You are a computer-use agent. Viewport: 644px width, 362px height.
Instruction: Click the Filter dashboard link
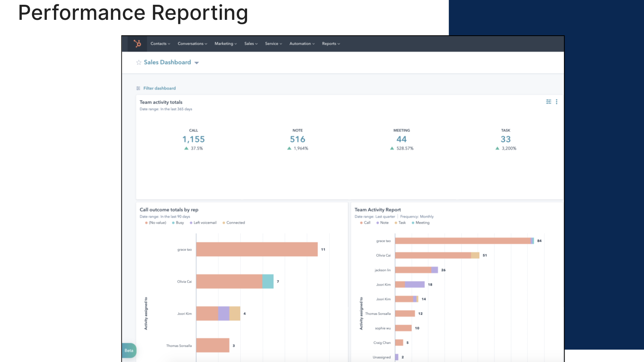click(159, 88)
